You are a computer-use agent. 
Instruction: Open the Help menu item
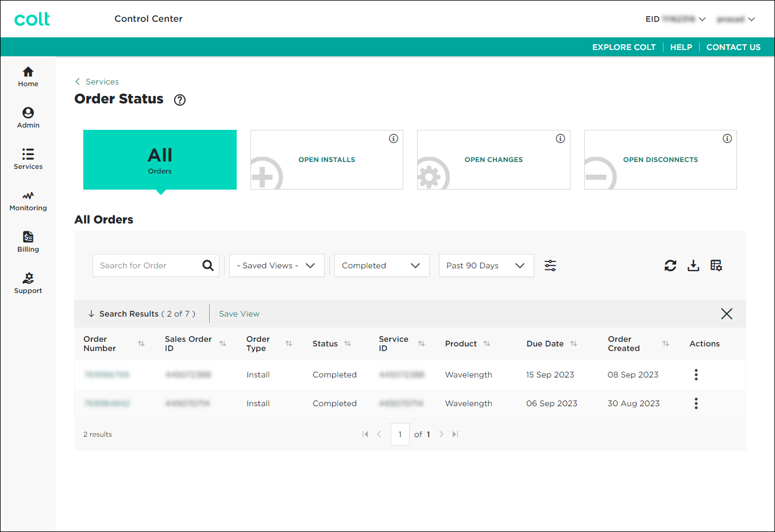coord(681,47)
